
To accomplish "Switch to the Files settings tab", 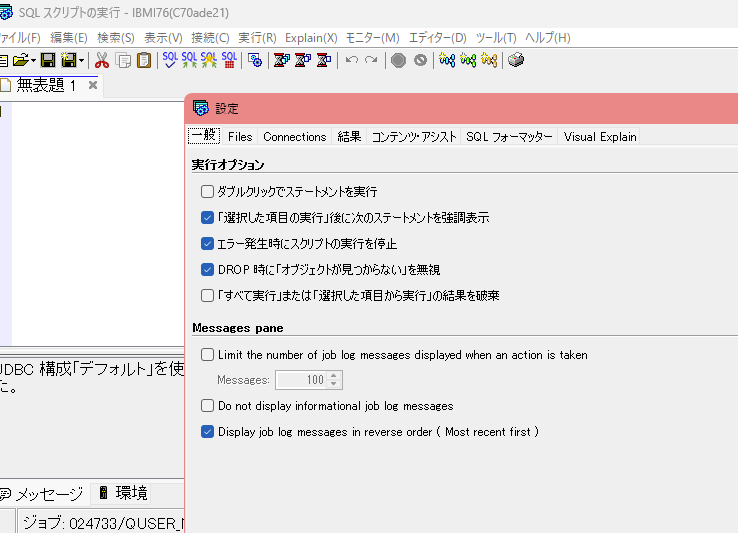I will coord(240,137).
